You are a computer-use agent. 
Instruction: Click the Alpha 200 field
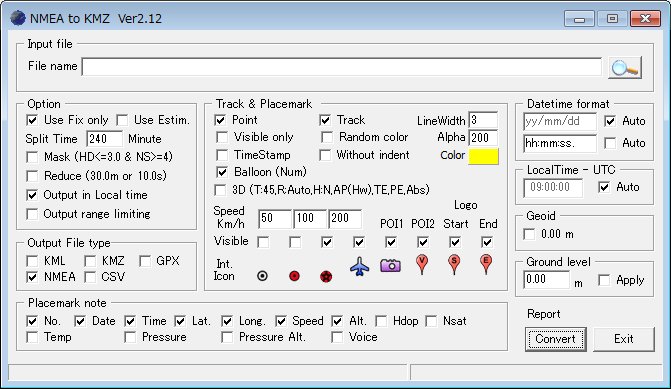(483, 138)
